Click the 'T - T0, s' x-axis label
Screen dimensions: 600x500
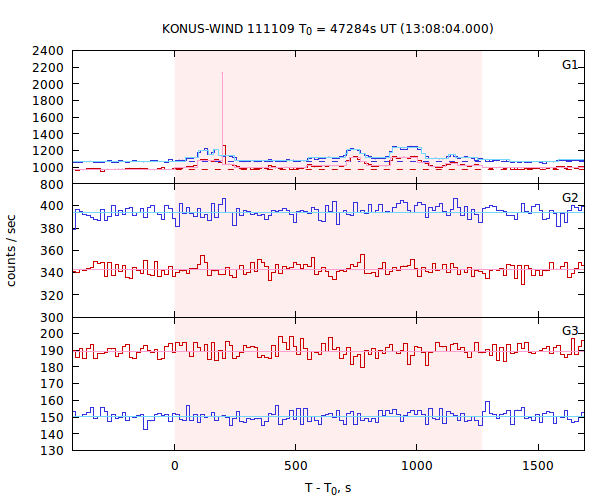pos(328,489)
